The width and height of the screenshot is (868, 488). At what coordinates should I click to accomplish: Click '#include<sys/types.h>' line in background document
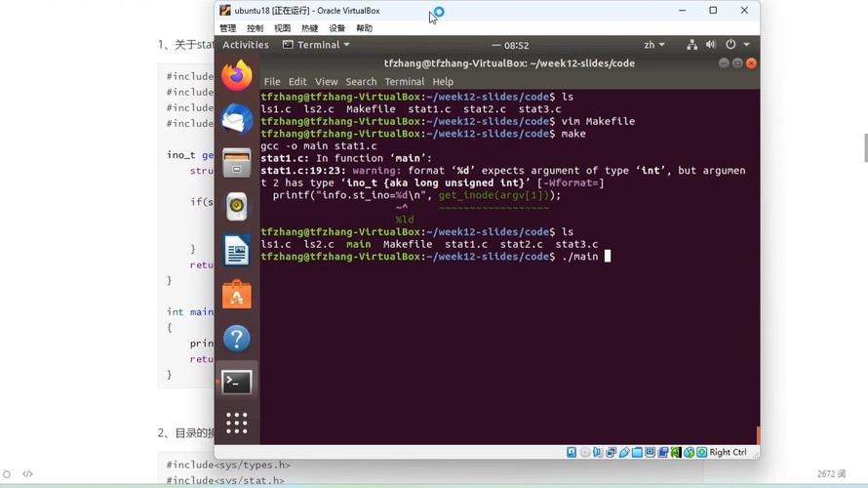tap(228, 465)
